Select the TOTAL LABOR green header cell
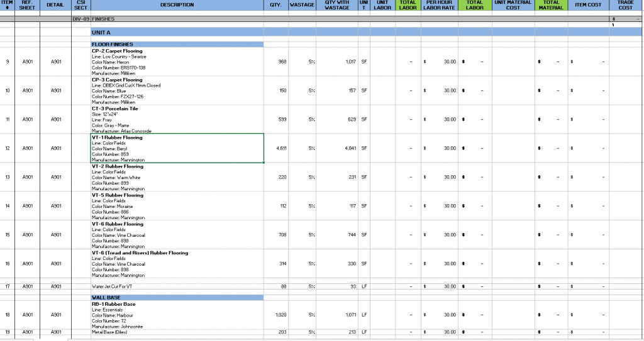This screenshot has height=341, width=644. tap(474, 5)
